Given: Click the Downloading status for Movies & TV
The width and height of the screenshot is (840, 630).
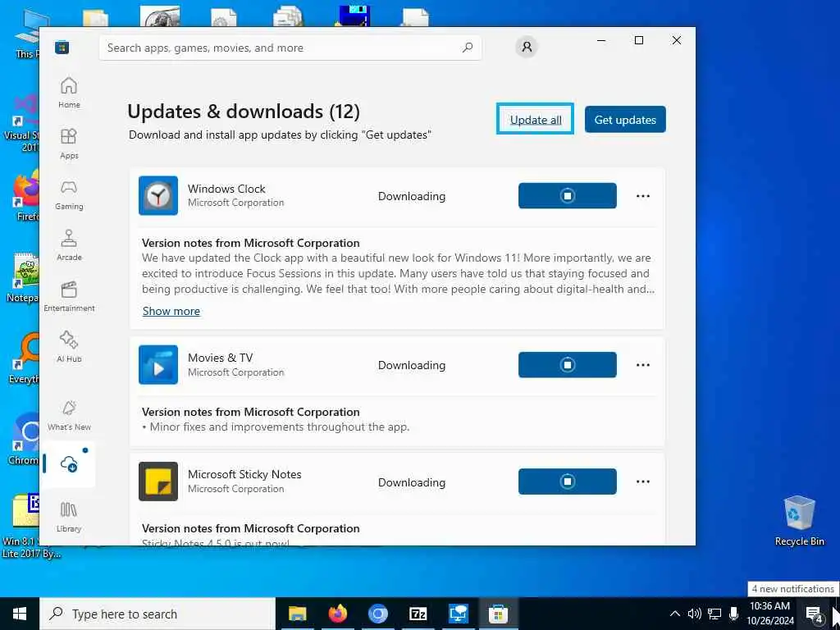Looking at the screenshot, I should coord(412,365).
